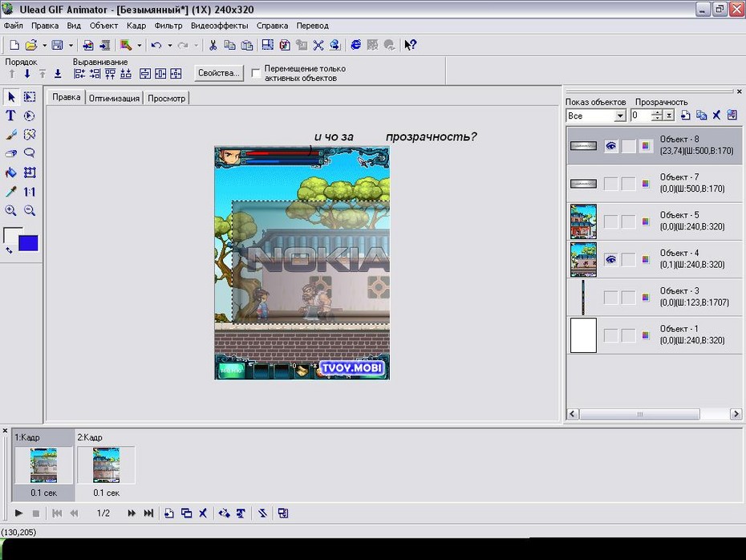Open the Объект menu

coord(103,26)
